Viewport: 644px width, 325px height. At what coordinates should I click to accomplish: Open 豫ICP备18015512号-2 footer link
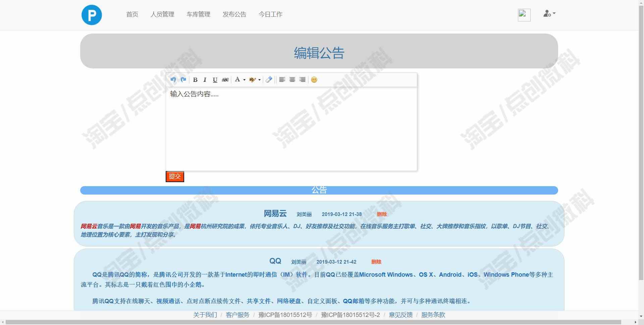[351, 315]
